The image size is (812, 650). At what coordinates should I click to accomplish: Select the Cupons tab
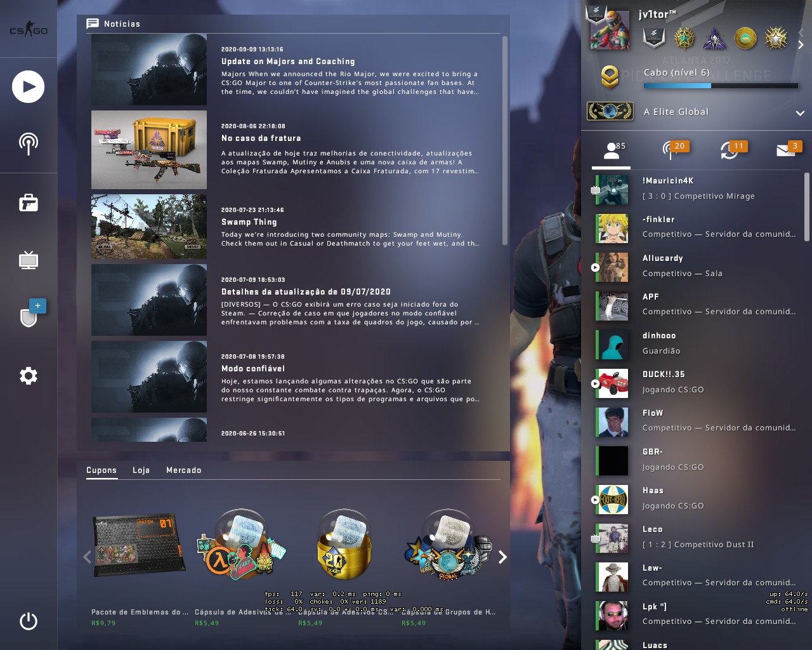coord(101,470)
